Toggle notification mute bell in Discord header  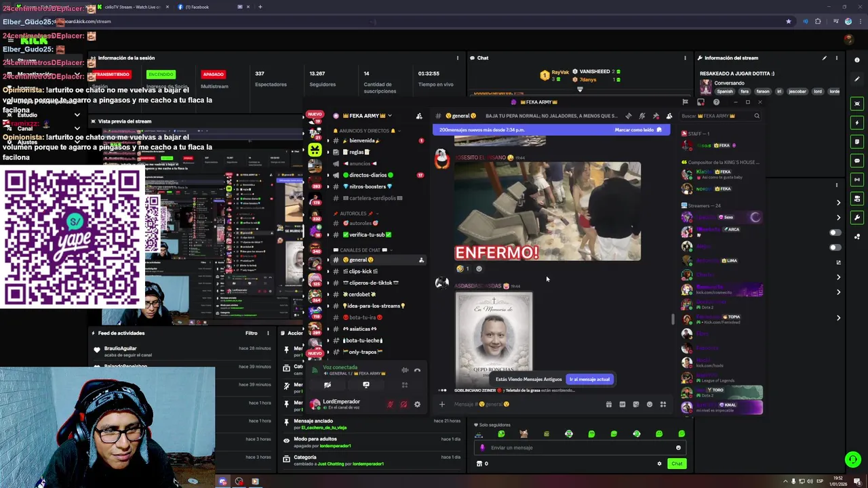[642, 116]
